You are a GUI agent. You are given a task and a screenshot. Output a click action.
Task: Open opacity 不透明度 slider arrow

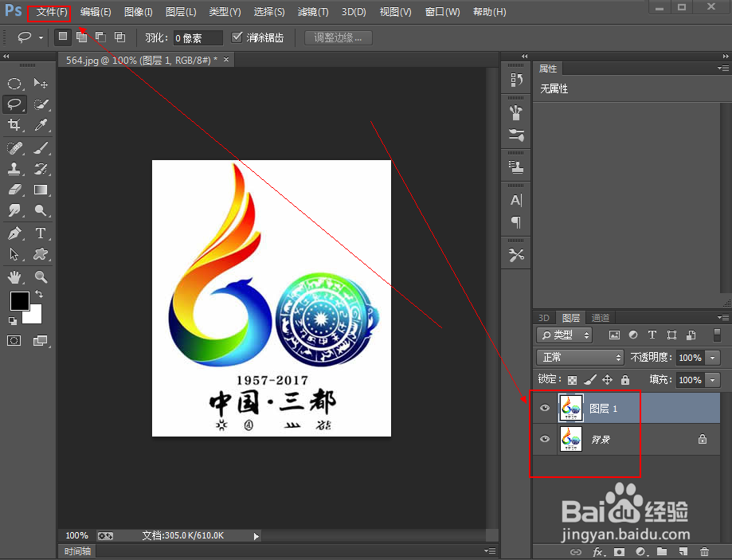[712, 358]
